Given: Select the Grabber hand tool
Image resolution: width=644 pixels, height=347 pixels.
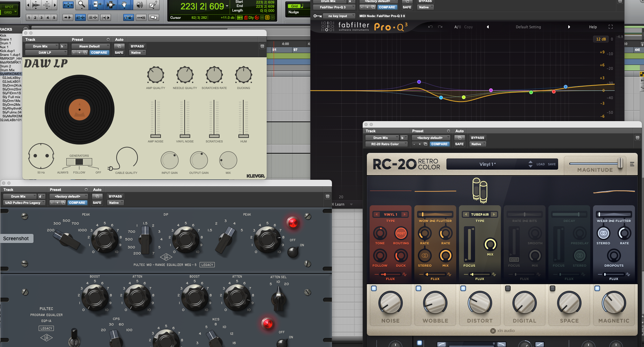Looking at the screenshot, I should click(124, 5).
